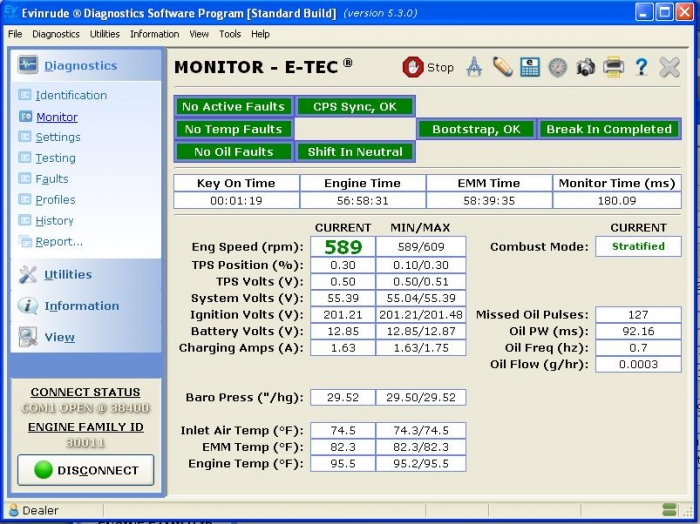The height and width of the screenshot is (524, 700).
Task: Click the No Active Faults status indicator
Action: 234,106
